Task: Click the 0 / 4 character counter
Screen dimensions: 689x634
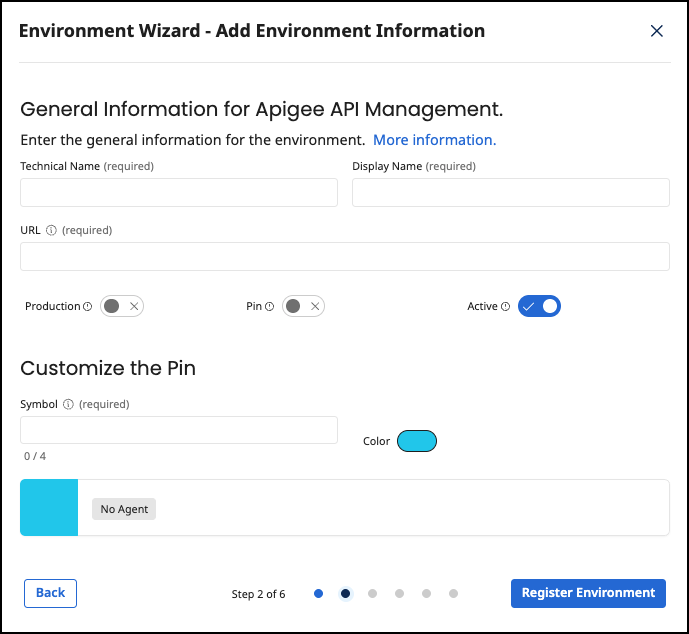Action: coord(35,456)
